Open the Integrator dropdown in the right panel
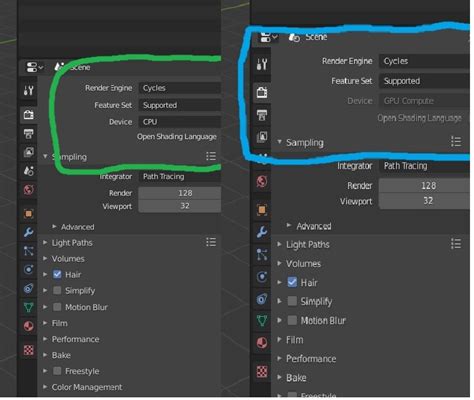 (424, 166)
